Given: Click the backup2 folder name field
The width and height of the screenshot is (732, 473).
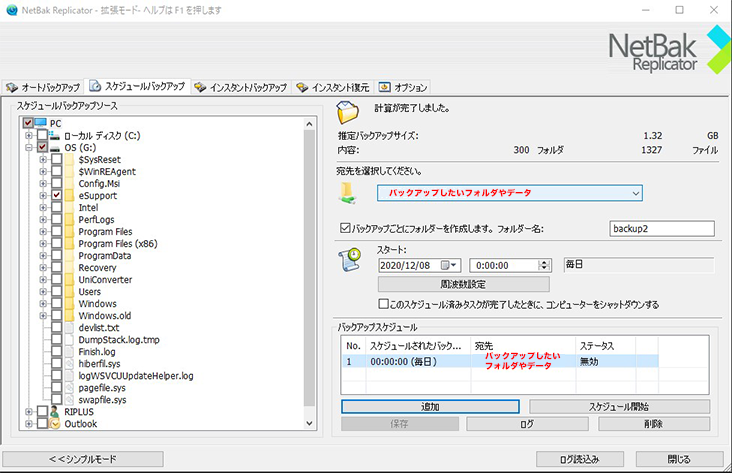Looking at the screenshot, I should [662, 228].
